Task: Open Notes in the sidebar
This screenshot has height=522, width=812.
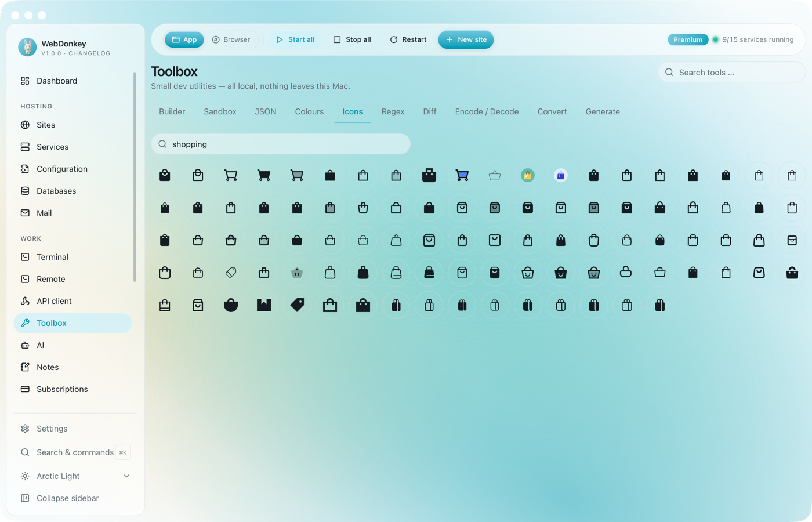Action: [x=72, y=367]
